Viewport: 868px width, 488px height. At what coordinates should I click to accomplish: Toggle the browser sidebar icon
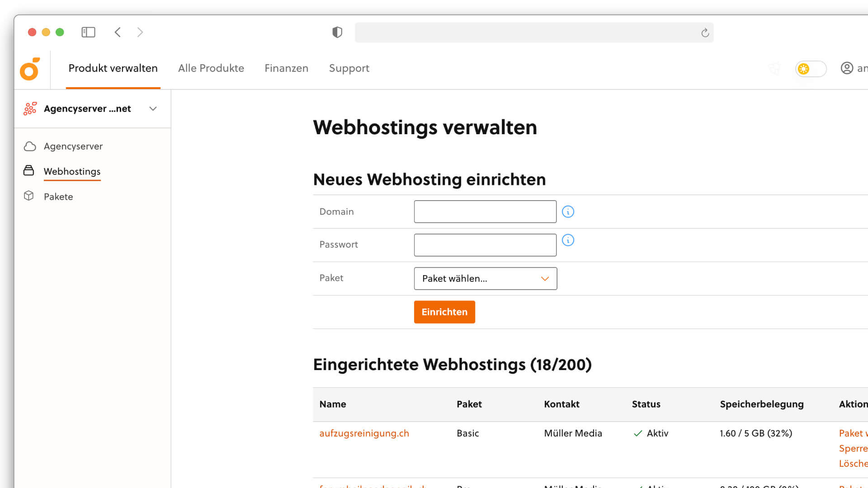(x=88, y=32)
